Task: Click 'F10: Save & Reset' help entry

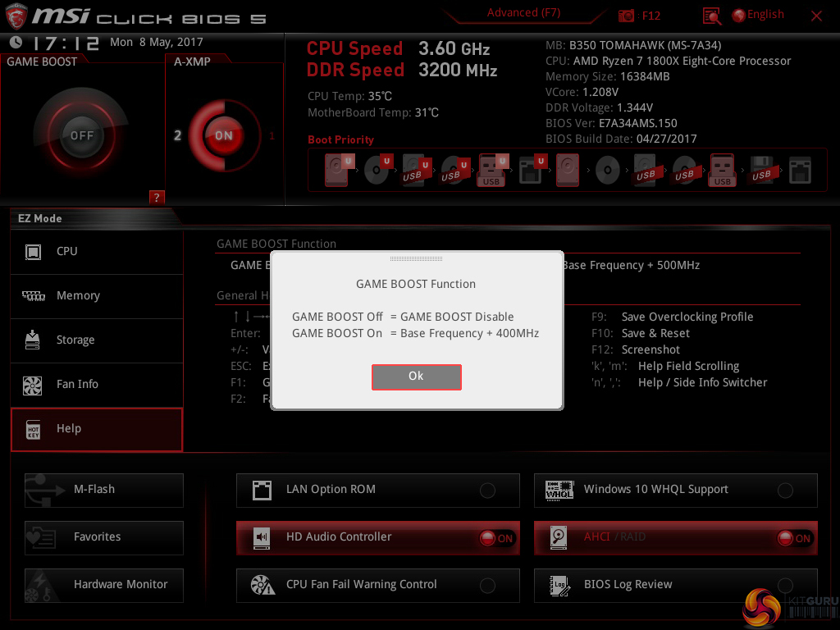Action: (x=640, y=333)
